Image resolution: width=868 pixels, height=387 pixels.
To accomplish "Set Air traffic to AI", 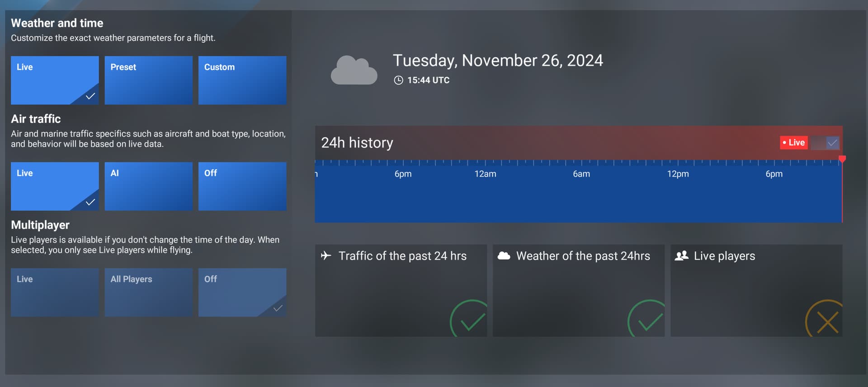I will point(148,187).
